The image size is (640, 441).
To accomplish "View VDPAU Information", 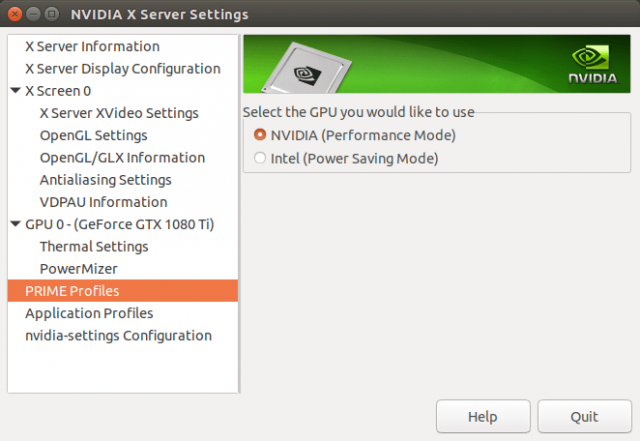I will pos(103,202).
